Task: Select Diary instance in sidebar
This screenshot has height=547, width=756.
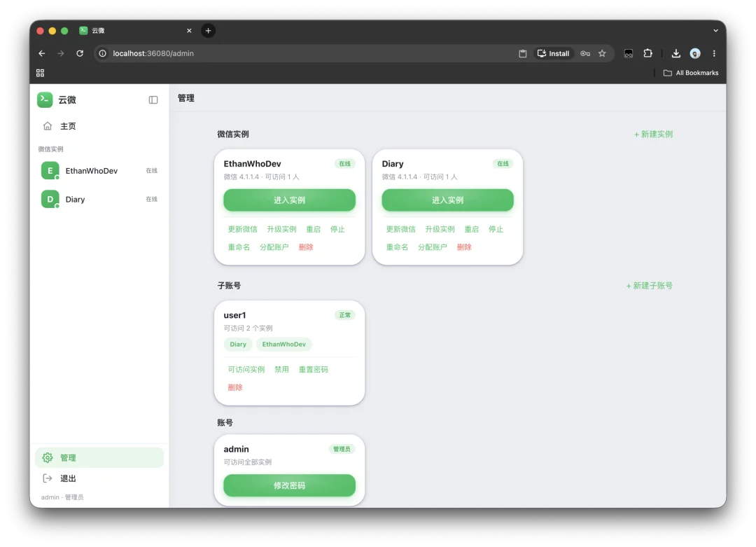Action: click(x=99, y=199)
